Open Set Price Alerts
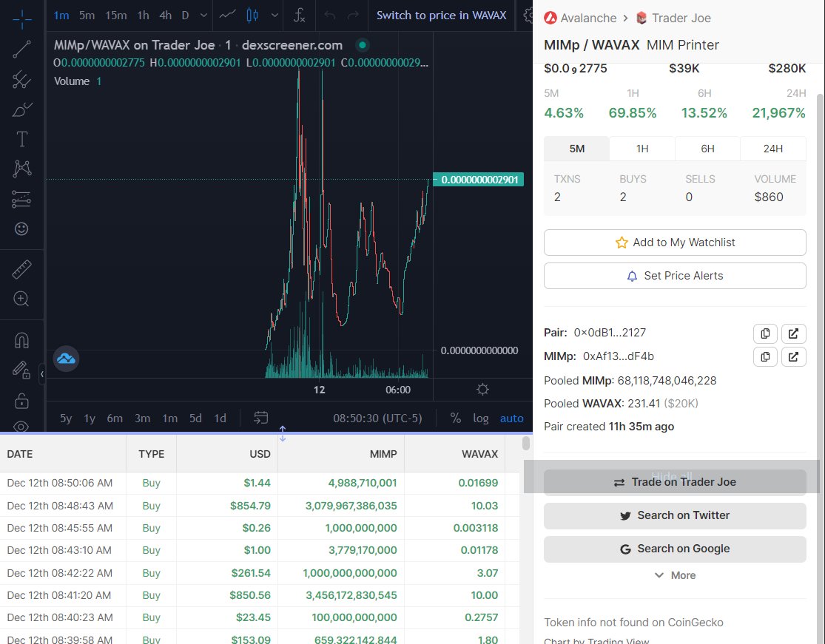The height and width of the screenshot is (644, 825). pos(675,276)
